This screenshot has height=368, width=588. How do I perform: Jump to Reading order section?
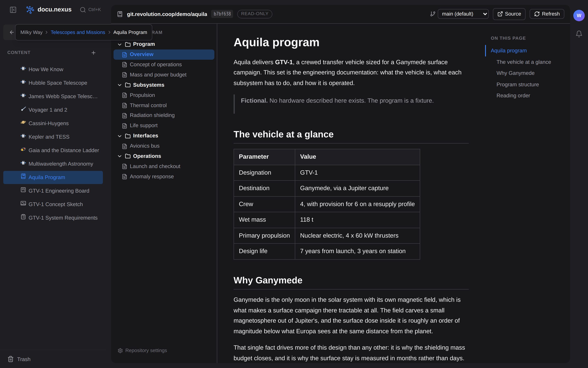tap(513, 96)
